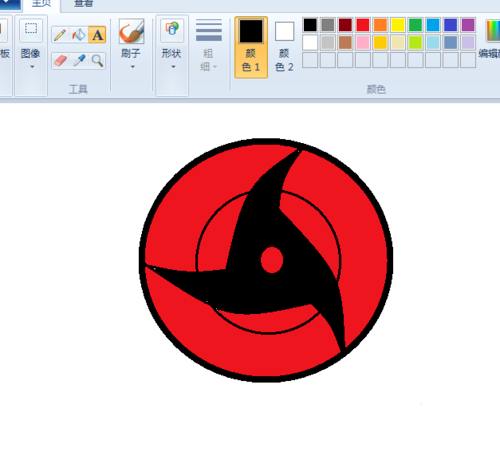Pick the gold color swatch

click(x=380, y=43)
